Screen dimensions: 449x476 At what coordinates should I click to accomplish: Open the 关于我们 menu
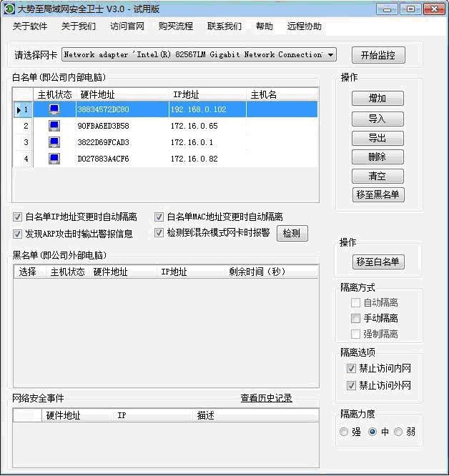coord(79,26)
